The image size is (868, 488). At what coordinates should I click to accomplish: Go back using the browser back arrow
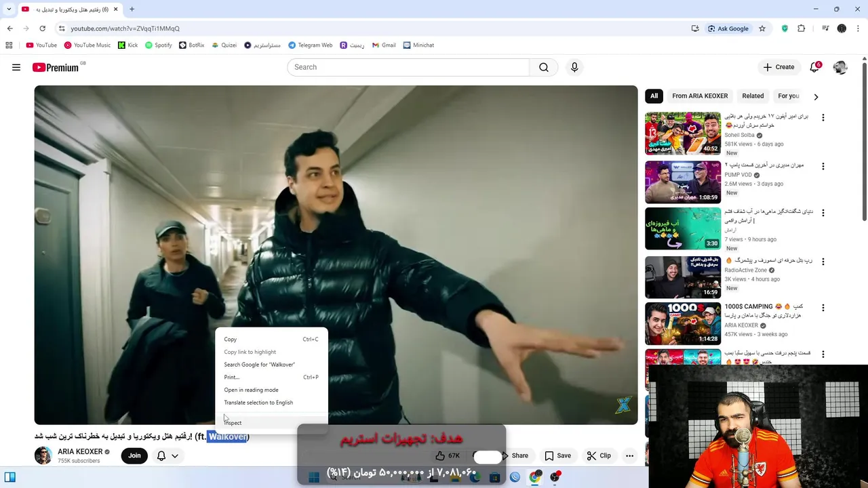9,28
